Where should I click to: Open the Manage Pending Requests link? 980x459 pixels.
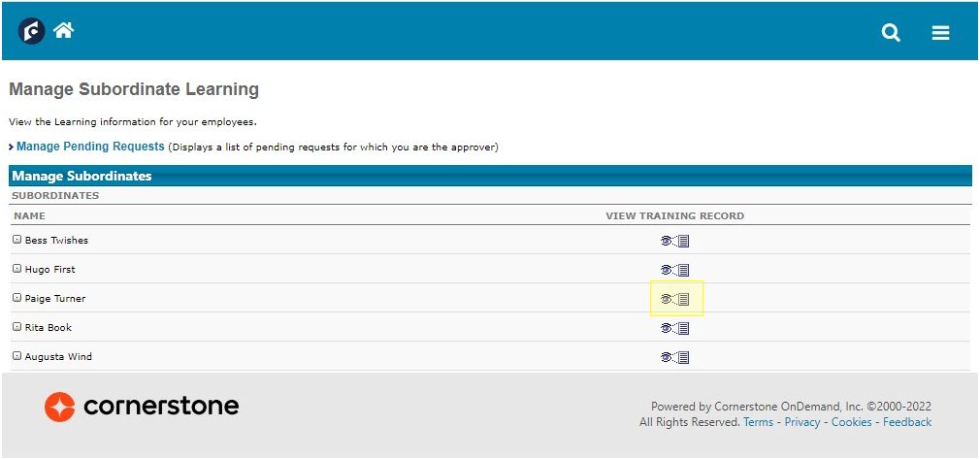(x=90, y=147)
